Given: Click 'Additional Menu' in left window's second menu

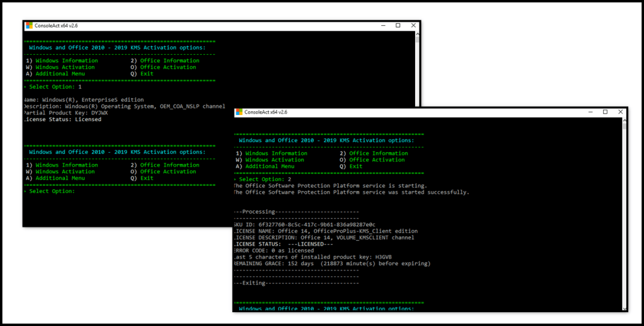Looking at the screenshot, I should pos(60,178).
